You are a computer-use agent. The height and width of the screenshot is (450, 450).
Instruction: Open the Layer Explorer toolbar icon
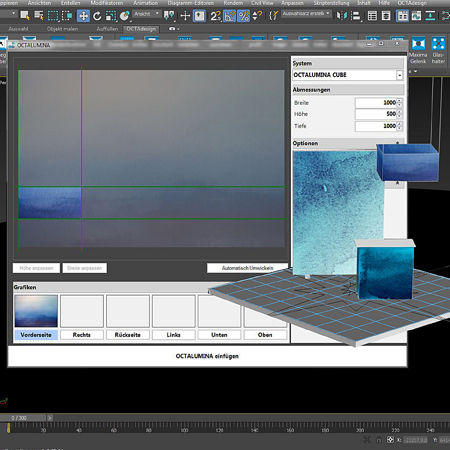[x=386, y=16]
